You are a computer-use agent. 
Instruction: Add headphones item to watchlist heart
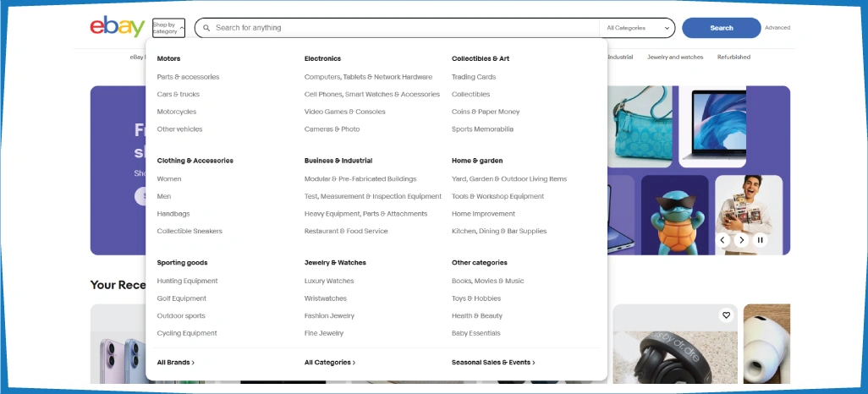[726, 315]
